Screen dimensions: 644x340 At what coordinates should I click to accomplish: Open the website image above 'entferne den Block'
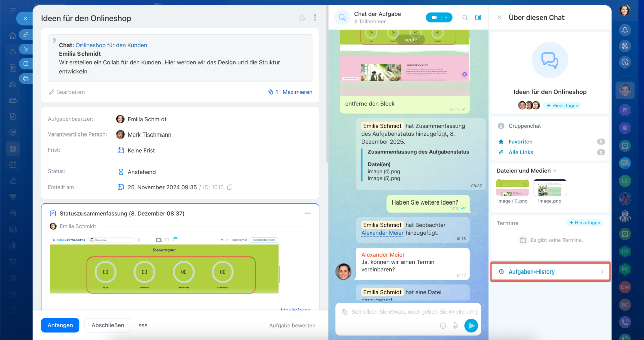coord(405,63)
